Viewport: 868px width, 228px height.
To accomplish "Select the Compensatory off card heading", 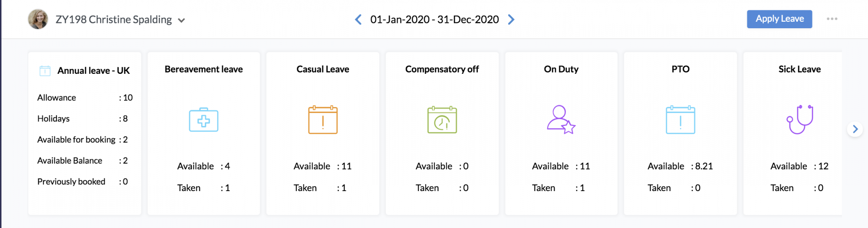I will 442,69.
